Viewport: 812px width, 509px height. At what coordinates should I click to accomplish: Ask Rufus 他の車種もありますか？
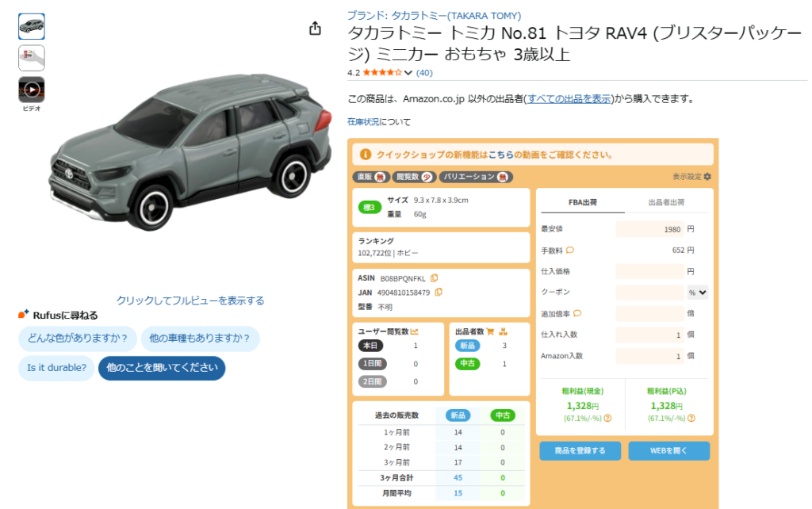tap(200, 338)
